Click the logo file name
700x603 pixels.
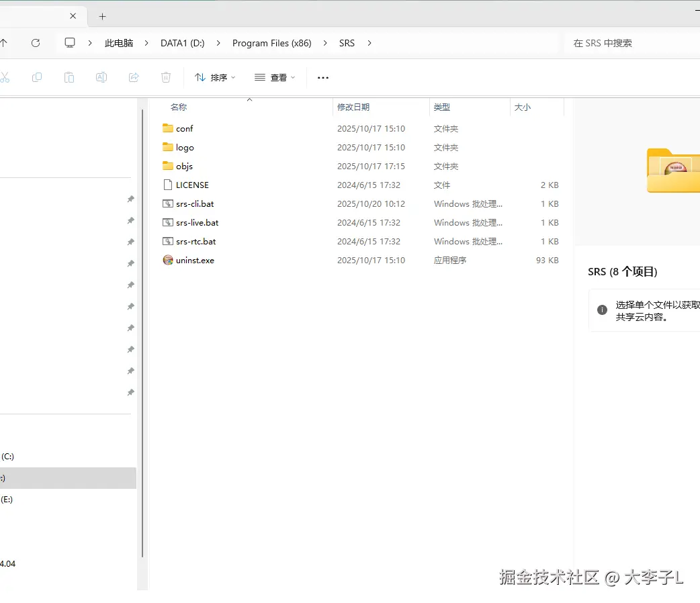coord(185,147)
